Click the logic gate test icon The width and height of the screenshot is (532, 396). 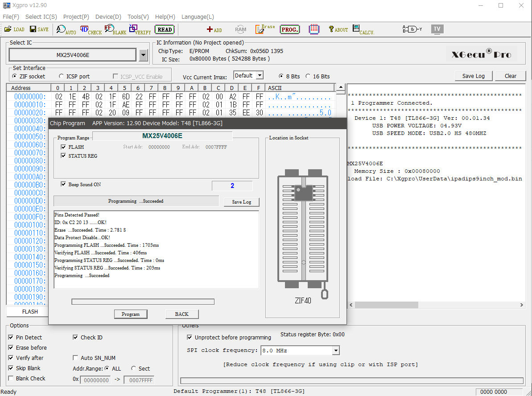(412, 29)
